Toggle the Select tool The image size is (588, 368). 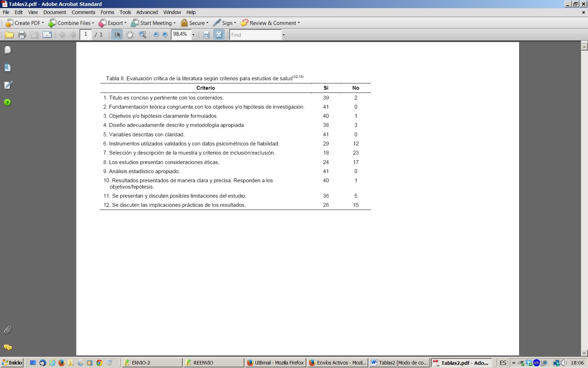117,35
